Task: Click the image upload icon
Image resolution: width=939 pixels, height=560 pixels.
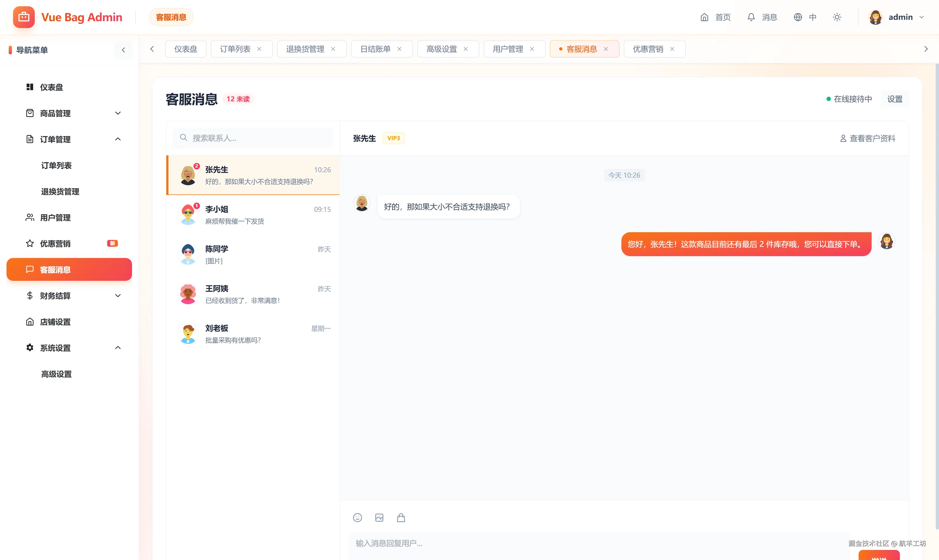Action: click(379, 517)
